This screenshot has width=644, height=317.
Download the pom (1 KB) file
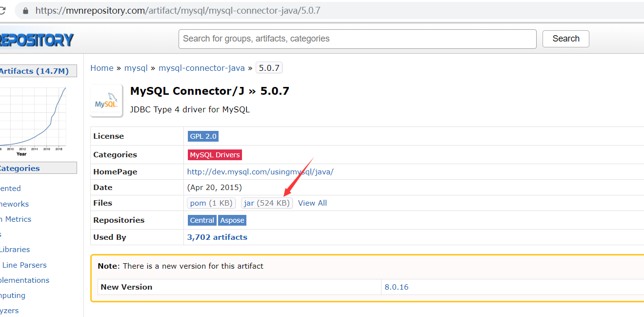[x=212, y=203]
